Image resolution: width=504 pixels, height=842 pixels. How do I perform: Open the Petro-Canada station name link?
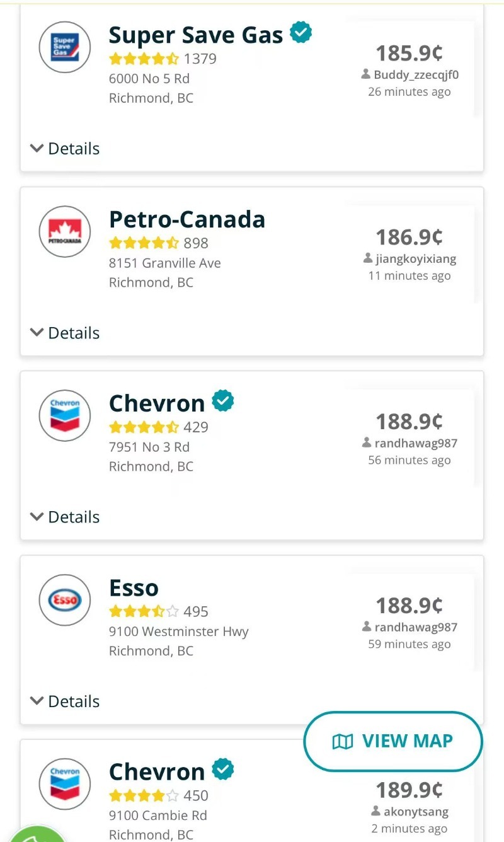[187, 219]
